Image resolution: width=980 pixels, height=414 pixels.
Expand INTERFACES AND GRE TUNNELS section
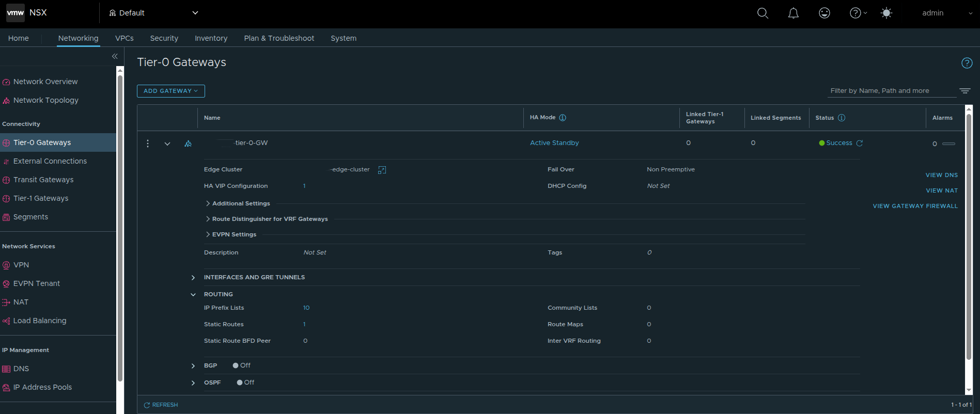[x=193, y=278]
